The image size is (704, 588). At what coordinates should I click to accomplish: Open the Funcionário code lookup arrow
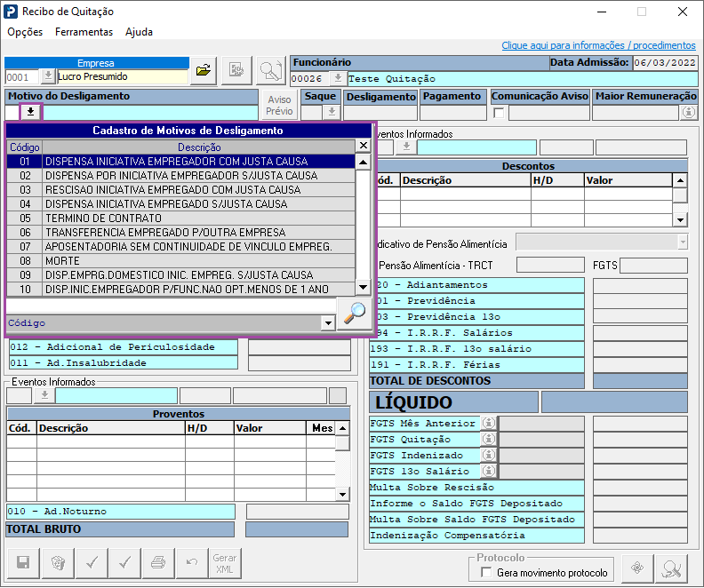click(x=338, y=78)
